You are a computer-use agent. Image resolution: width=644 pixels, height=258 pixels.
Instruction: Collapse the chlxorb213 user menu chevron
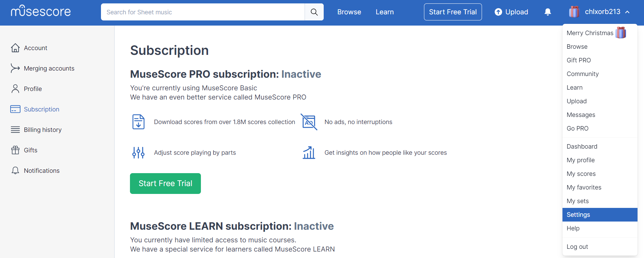[627, 12]
